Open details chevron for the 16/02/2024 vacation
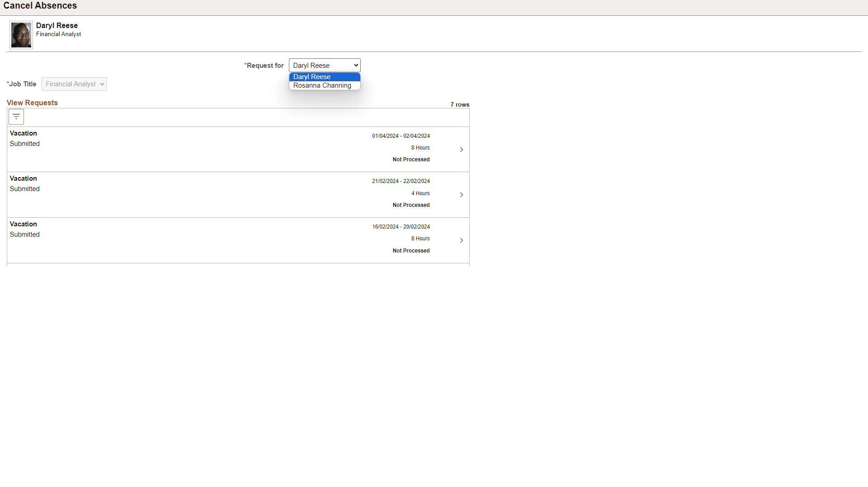868x487 pixels. (461, 240)
